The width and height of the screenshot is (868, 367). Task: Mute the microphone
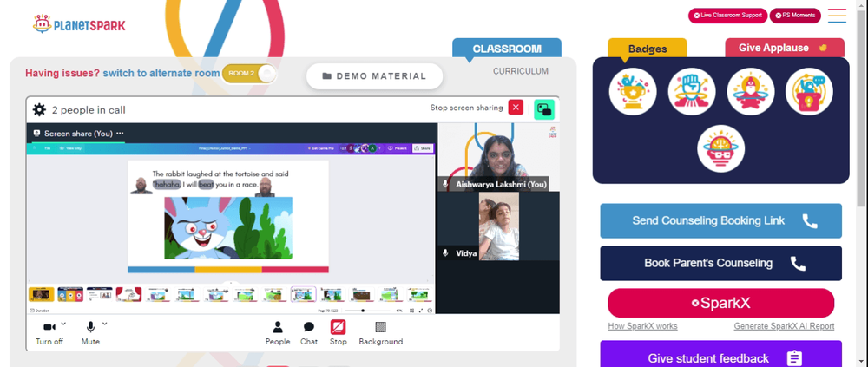(x=90, y=333)
